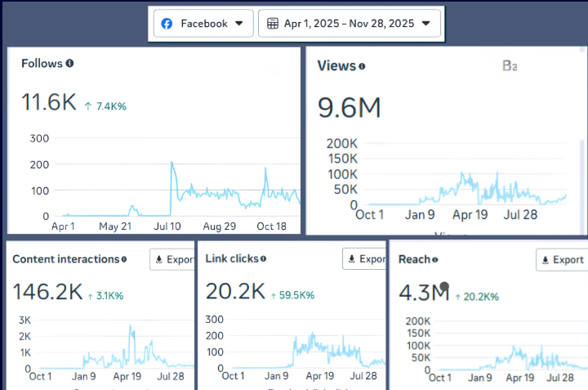This screenshot has width=588, height=390.
Task: Export the Link clicks data
Action: pos(364,258)
